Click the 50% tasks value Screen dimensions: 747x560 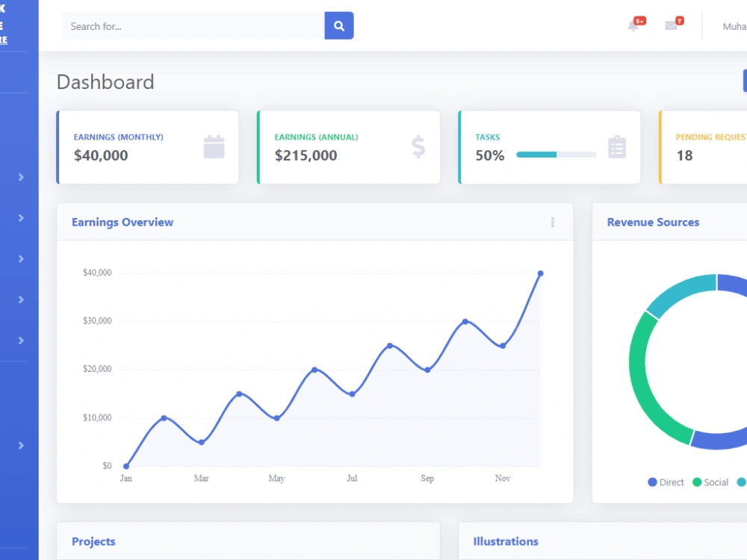[x=490, y=155]
